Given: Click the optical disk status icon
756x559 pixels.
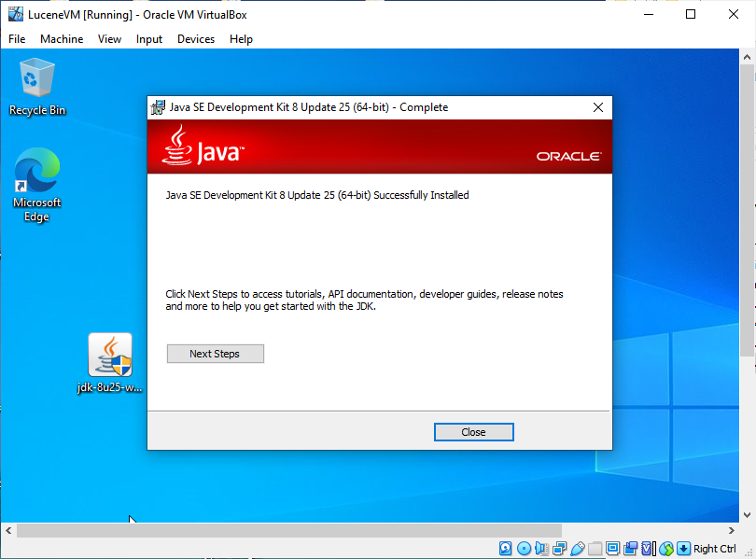Looking at the screenshot, I should (x=524, y=549).
